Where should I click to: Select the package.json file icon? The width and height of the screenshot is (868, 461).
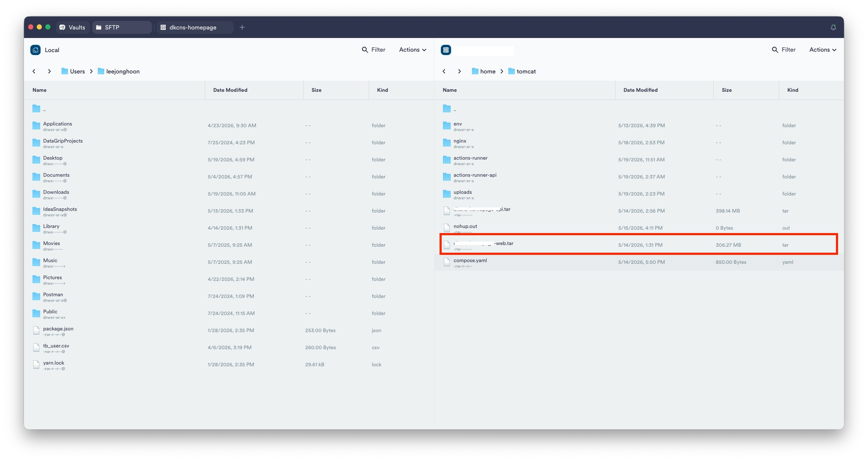coord(36,330)
